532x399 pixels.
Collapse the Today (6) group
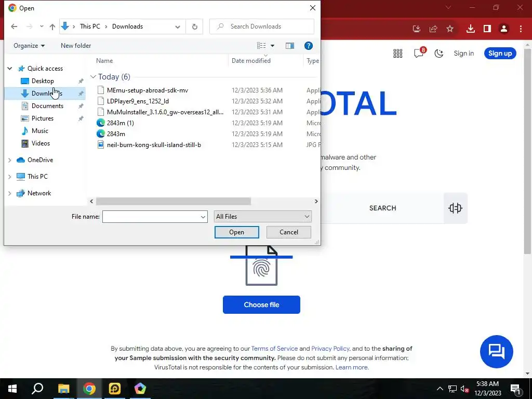coord(93,77)
